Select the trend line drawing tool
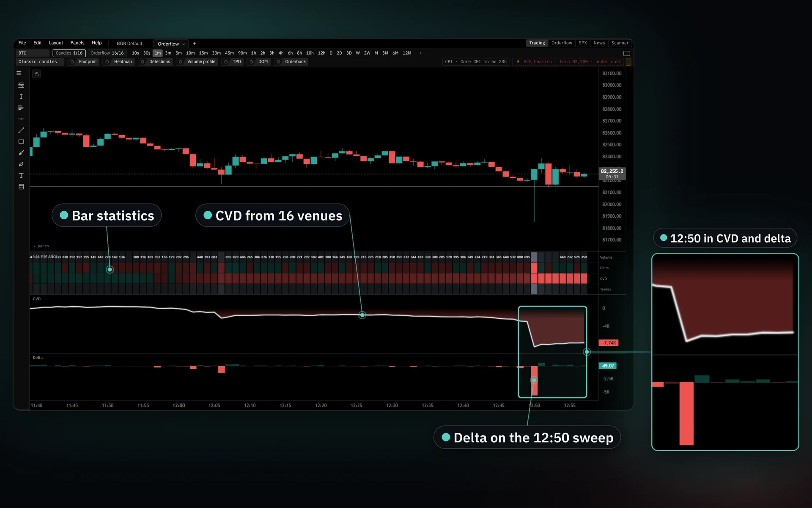This screenshot has width=812, height=508. pos(21,130)
